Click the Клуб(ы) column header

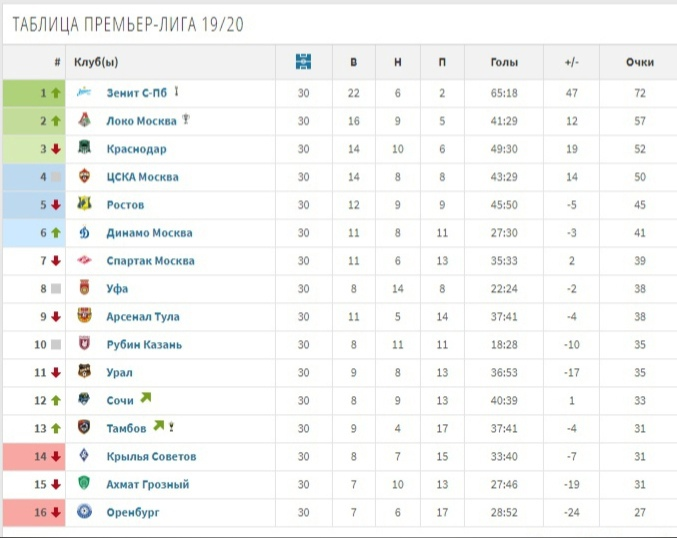tap(96, 62)
